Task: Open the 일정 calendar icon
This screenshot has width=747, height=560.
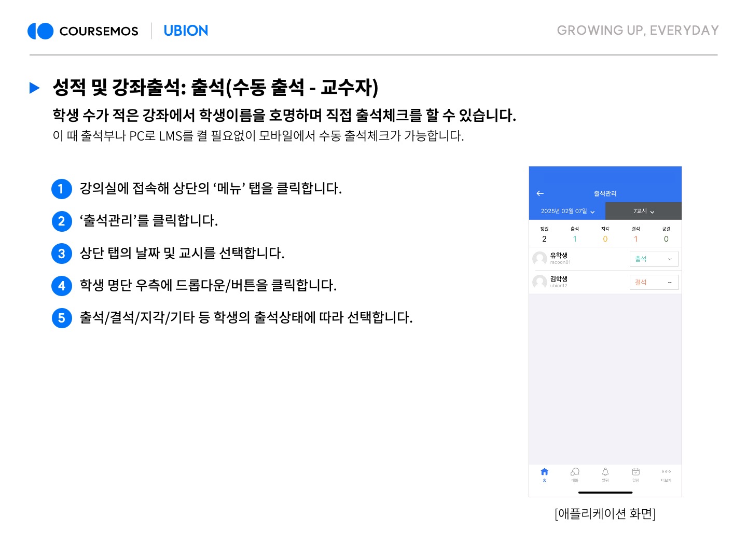Action: 635,472
